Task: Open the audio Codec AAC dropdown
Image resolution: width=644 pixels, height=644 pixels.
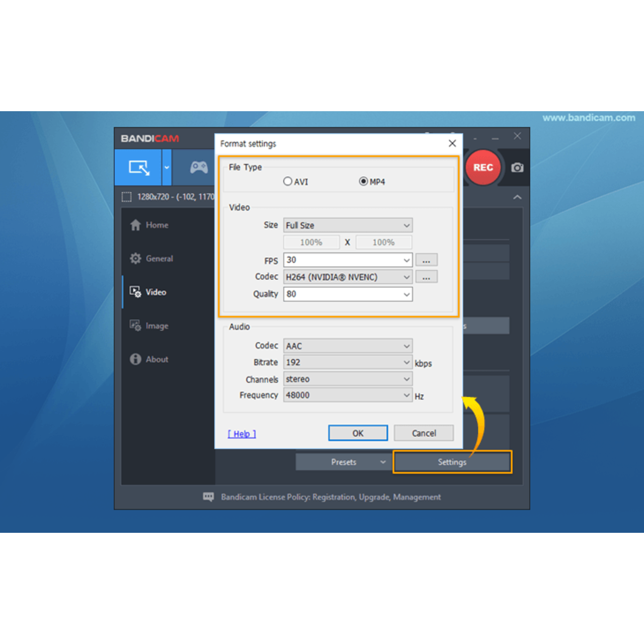Action: point(348,346)
